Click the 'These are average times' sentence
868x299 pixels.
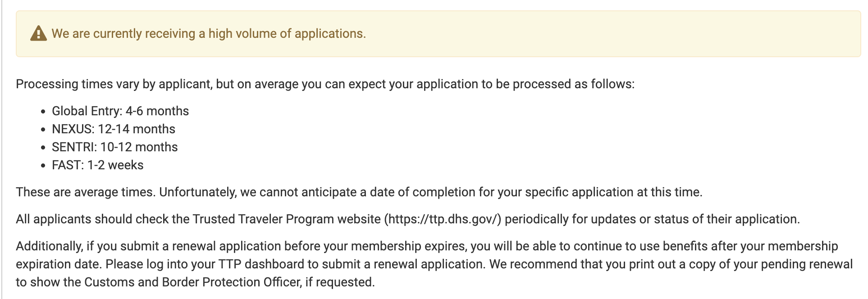click(x=87, y=192)
